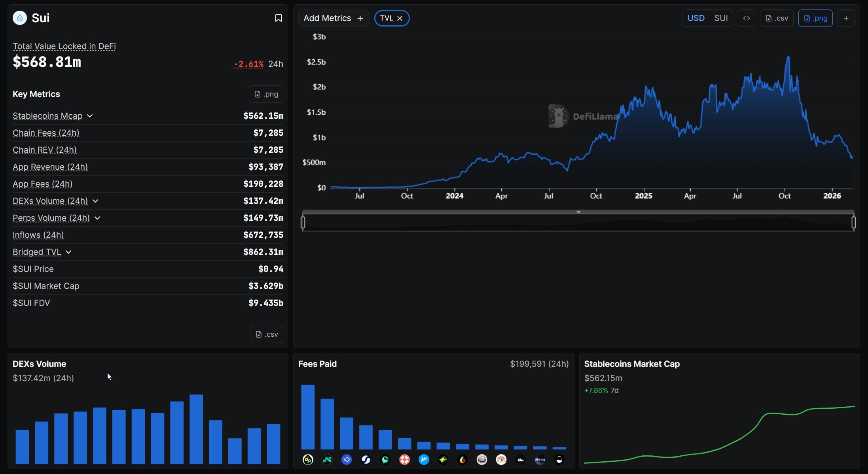
Task: Remove the TVL metric chip
Action: pos(400,18)
